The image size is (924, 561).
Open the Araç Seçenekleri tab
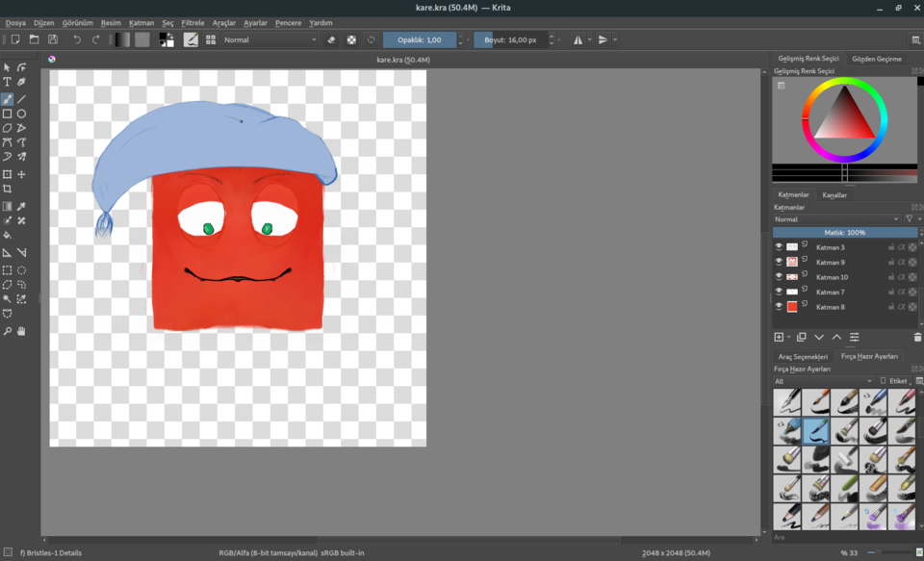802,356
